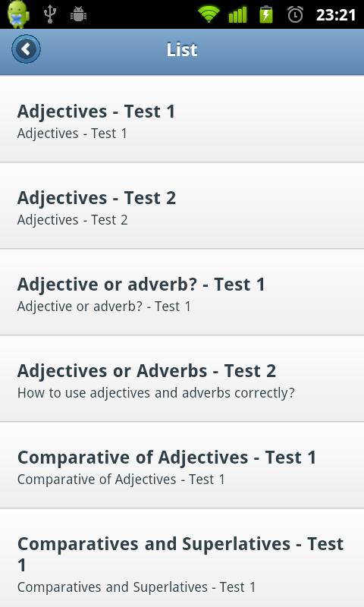Image resolution: width=364 pixels, height=607 pixels.
Task: Tap the USB connection status icon
Action: 50,14
